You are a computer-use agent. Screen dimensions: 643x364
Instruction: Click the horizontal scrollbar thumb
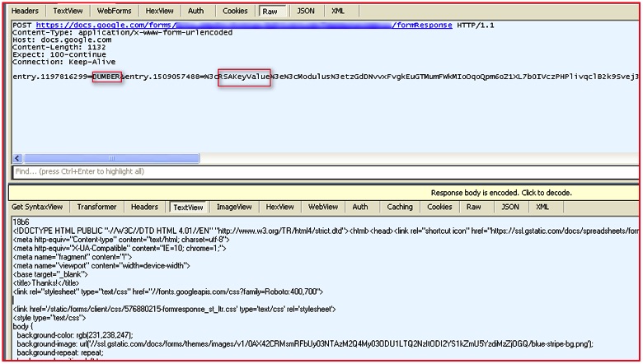(111, 158)
